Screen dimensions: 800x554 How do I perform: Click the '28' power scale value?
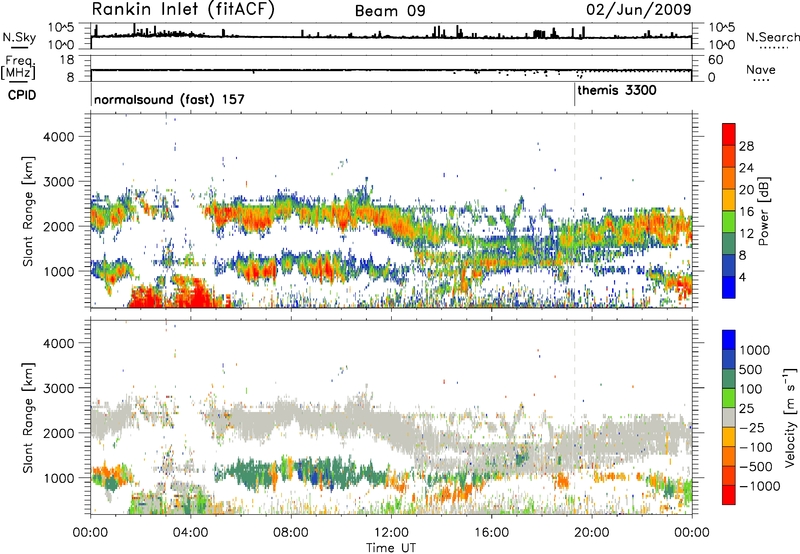pos(746,146)
